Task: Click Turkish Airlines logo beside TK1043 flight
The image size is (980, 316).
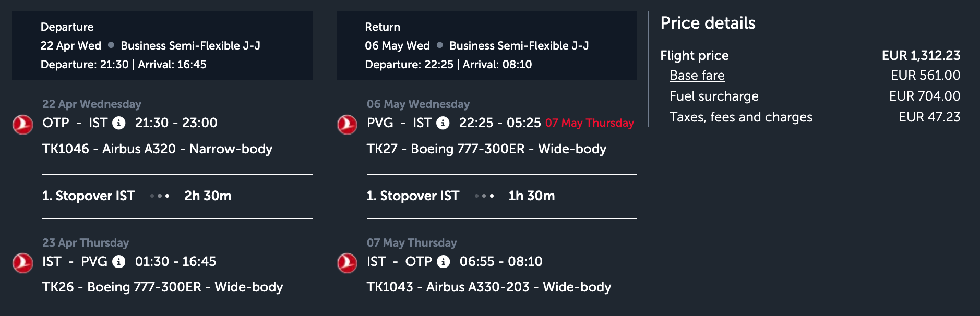Action: [x=347, y=263]
